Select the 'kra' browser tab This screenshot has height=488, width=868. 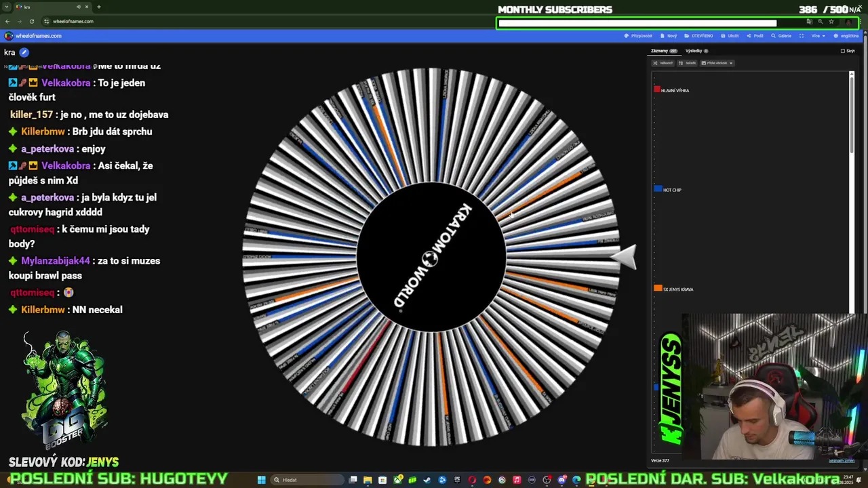(53, 7)
